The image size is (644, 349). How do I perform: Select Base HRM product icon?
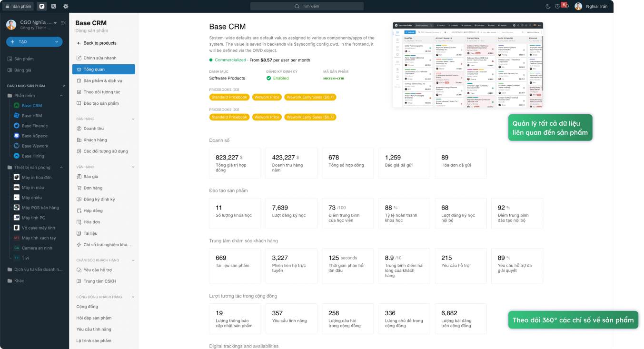pyautogui.click(x=17, y=116)
